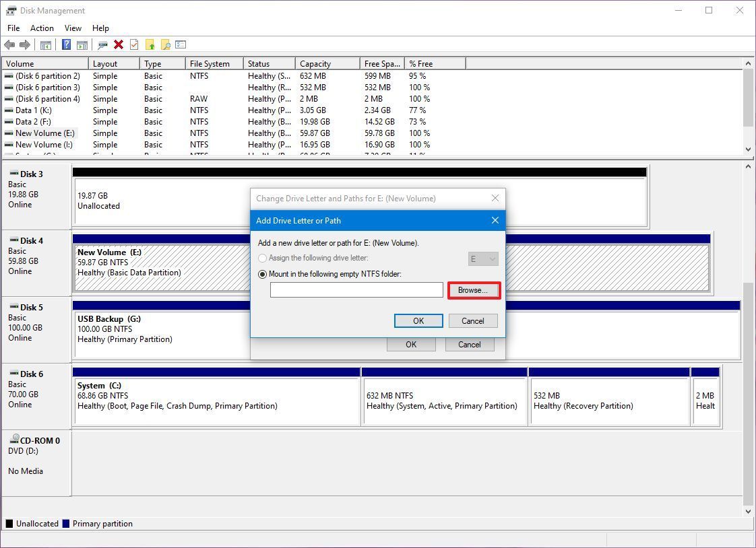
Task: Click the DVD drive icon on CD-ROM 0
Action: point(15,440)
